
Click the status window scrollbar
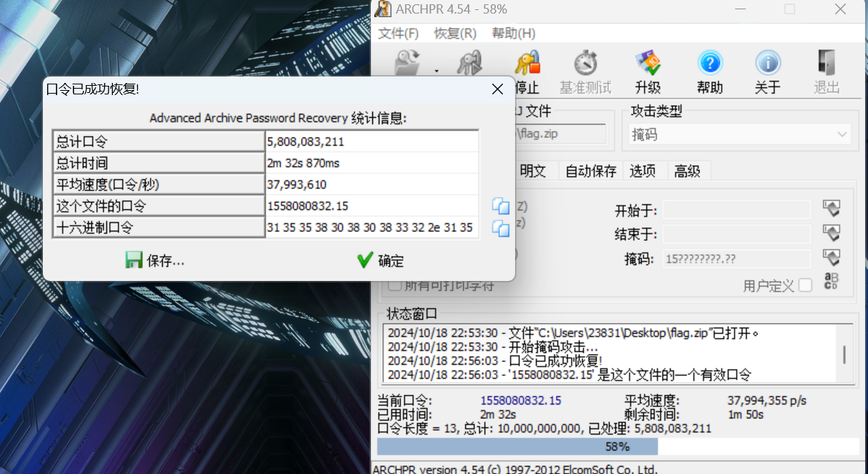[844, 354]
